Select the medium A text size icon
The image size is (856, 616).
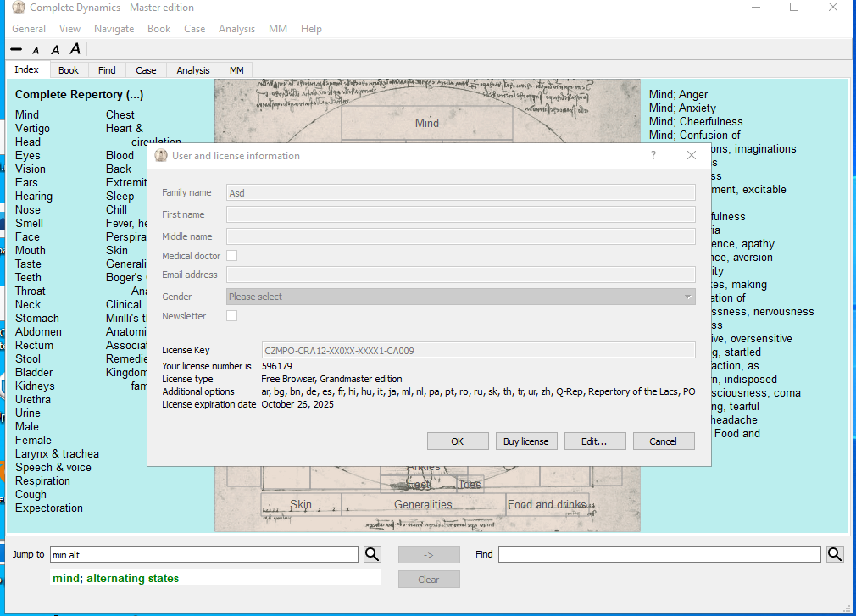click(x=55, y=50)
